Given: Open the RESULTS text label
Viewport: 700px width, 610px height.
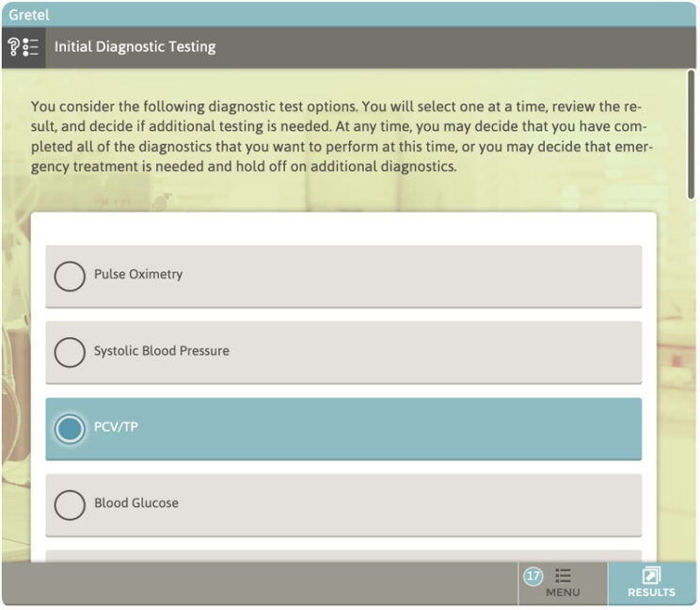Looking at the screenshot, I should click(x=651, y=592).
